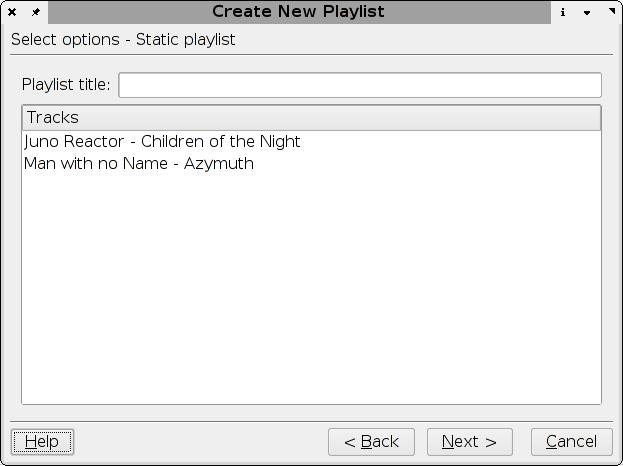Image resolution: width=623 pixels, height=466 pixels.
Task: Click the up arrow icon in title bar
Action: (610, 12)
